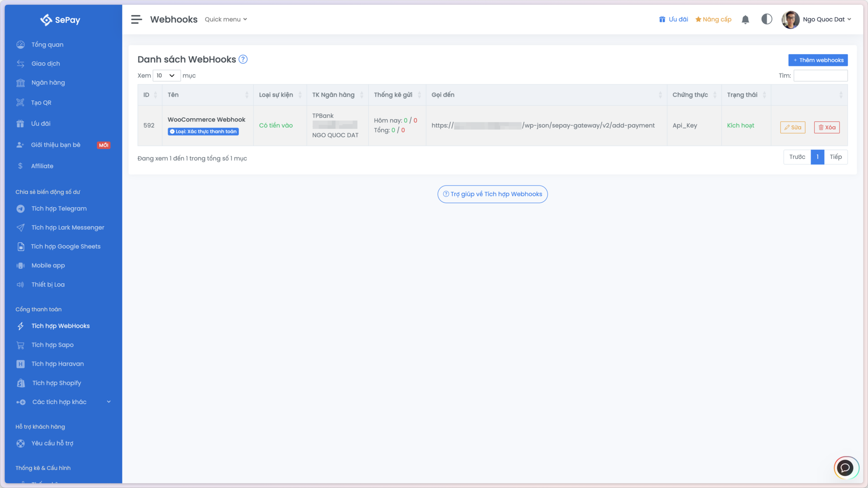868x488 pixels.
Task: Open the live chat bubble
Action: tap(845, 468)
